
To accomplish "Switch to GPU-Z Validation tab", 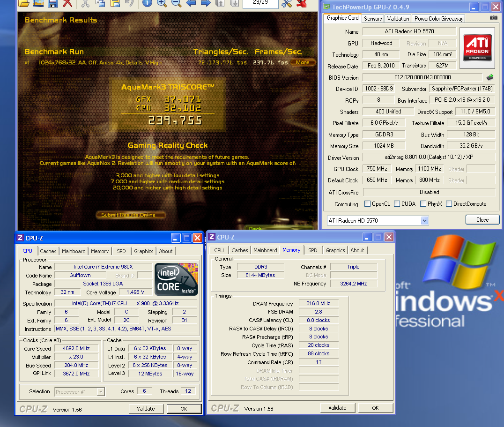I will [398, 19].
